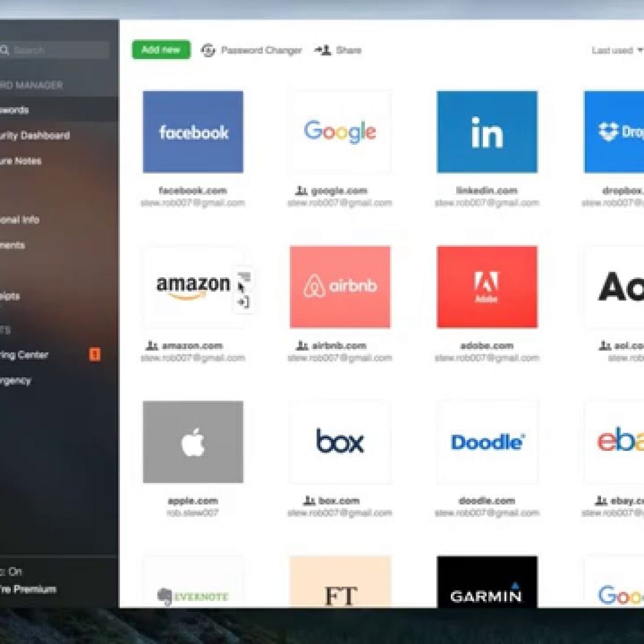
Task: Click the Premium status text in sidebar
Action: point(28,589)
